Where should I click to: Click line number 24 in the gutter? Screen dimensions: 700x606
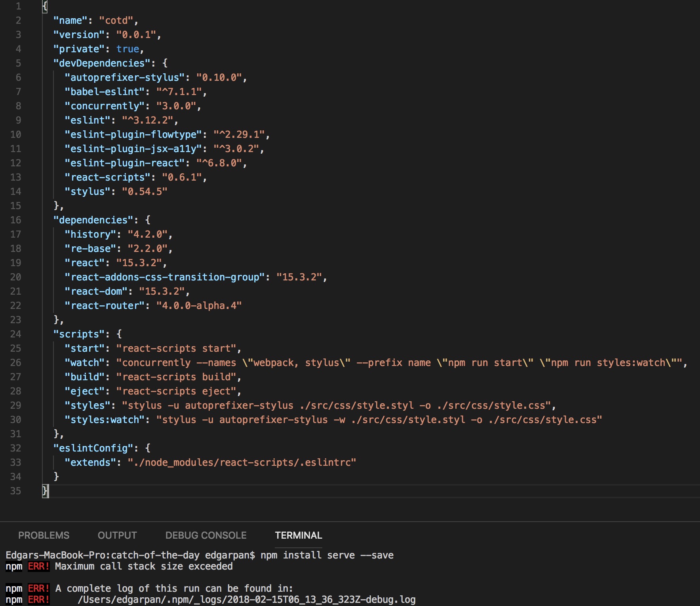[x=16, y=334]
